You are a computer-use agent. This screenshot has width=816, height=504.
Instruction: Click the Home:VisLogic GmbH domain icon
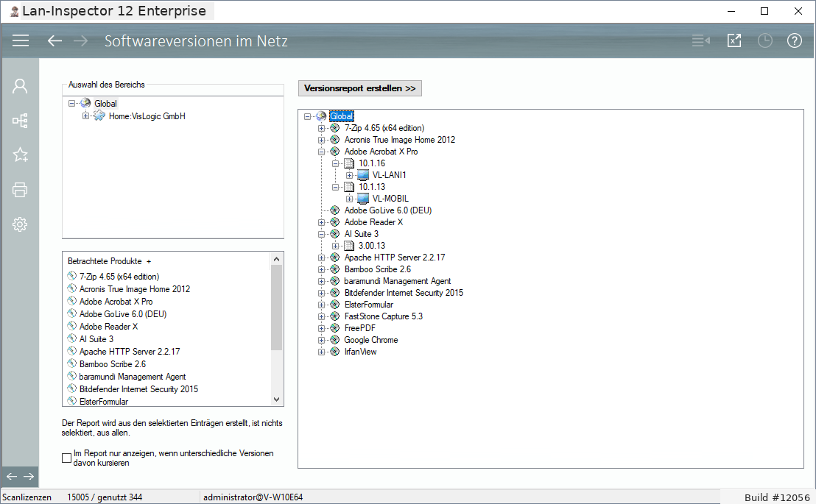click(99, 116)
